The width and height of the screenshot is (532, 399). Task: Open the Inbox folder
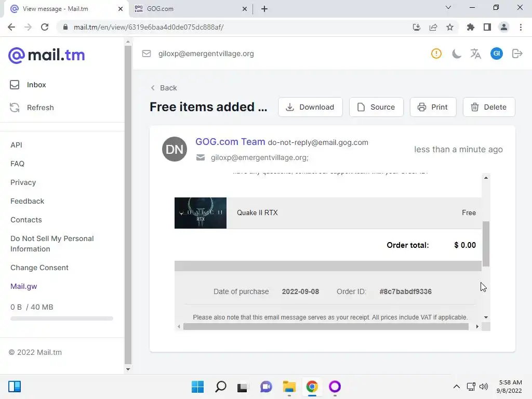tap(28, 85)
